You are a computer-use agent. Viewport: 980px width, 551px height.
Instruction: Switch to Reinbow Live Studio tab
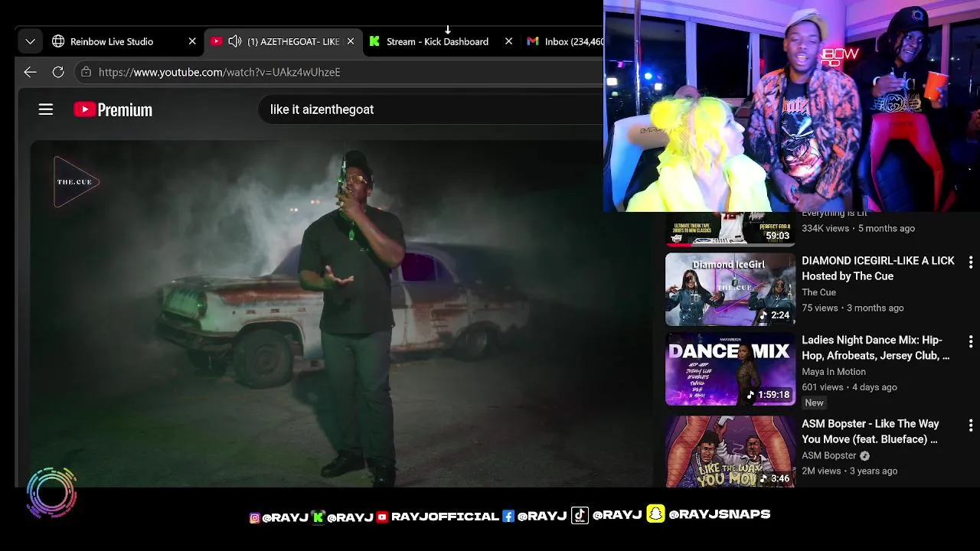tap(112, 41)
